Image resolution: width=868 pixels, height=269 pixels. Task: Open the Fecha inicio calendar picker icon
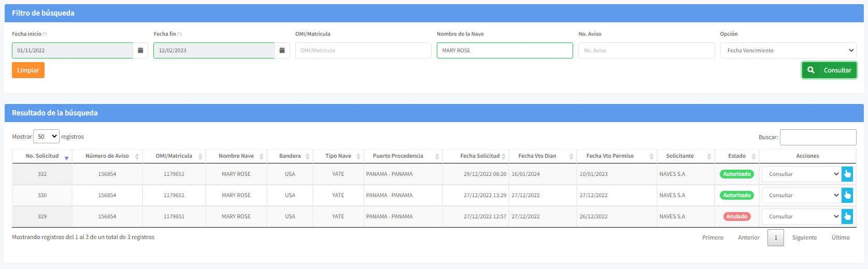point(140,51)
